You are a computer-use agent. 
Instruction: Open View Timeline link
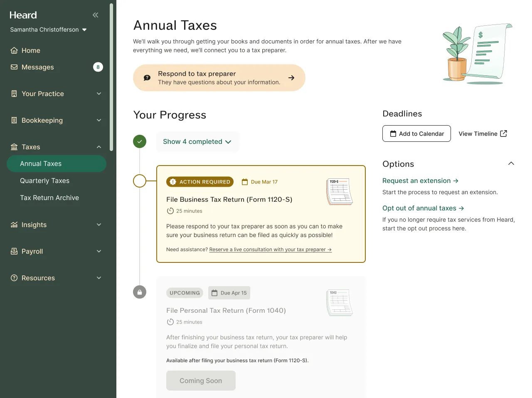[x=483, y=133]
